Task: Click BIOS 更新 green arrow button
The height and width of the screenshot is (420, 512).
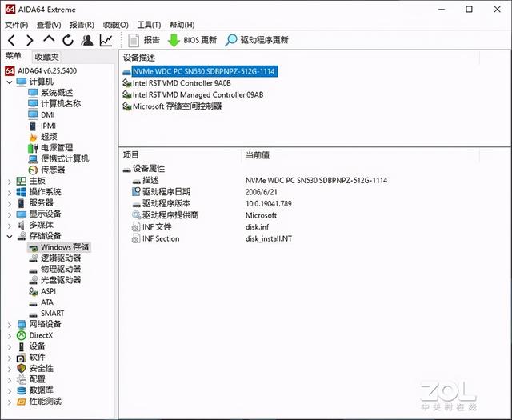Action: pos(192,40)
